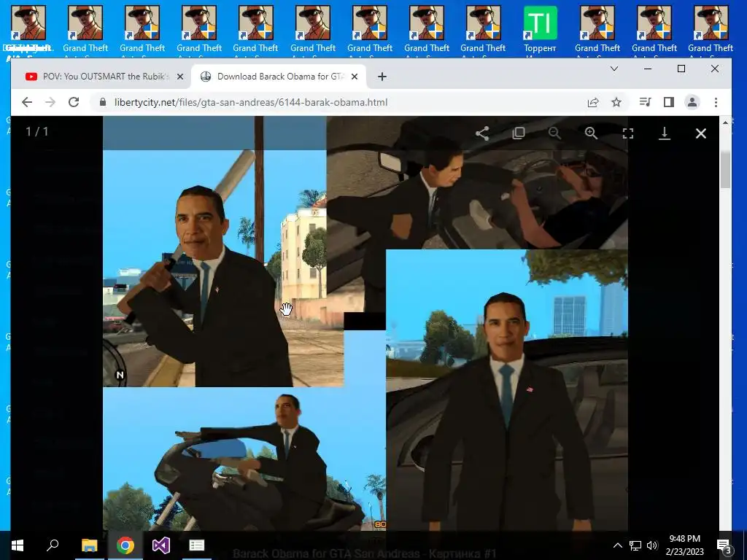Reload the libertycity.net page

pos(74,102)
